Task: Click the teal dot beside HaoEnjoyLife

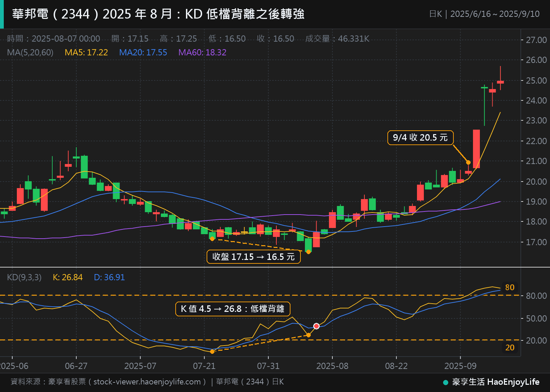Action: coord(445,382)
